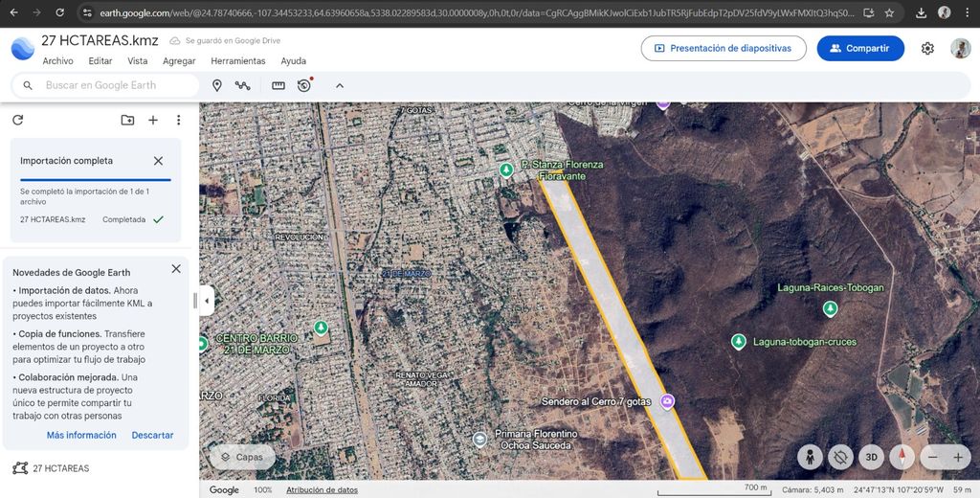This screenshot has width=980, height=498.
Task: Create a new folder in the project
Action: [127, 120]
